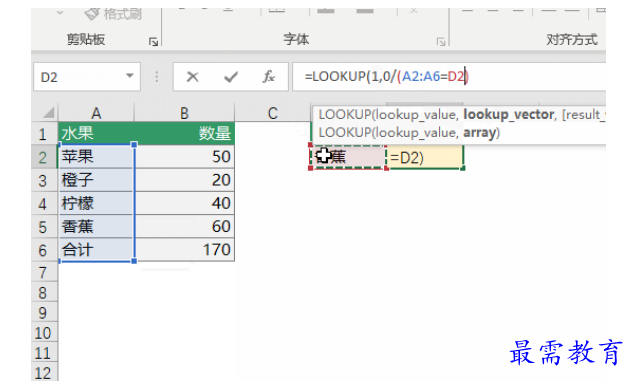Click in the formula bar text
This screenshot has width=631, height=384.
(386, 76)
